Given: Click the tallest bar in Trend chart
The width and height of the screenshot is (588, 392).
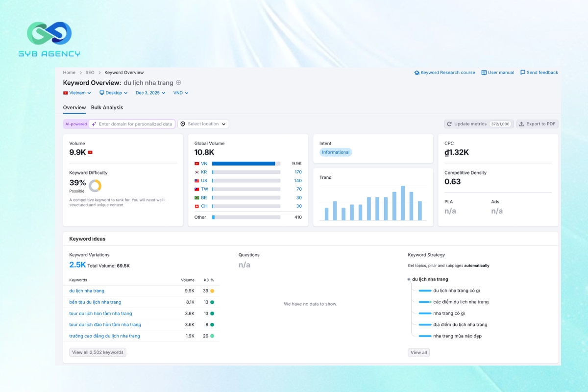Looking at the screenshot, I should [403, 203].
